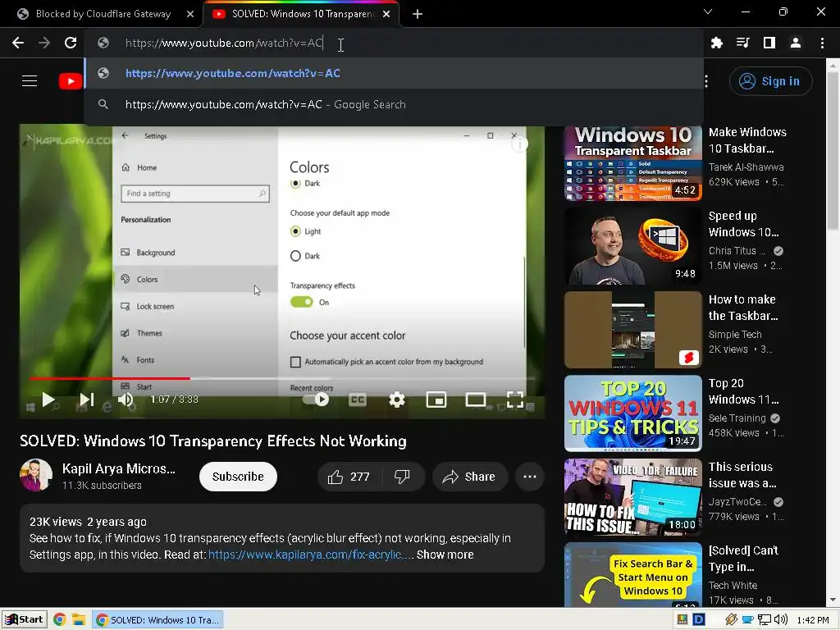
Task: Open the Speed up Windows 10... title
Action: coord(743,224)
